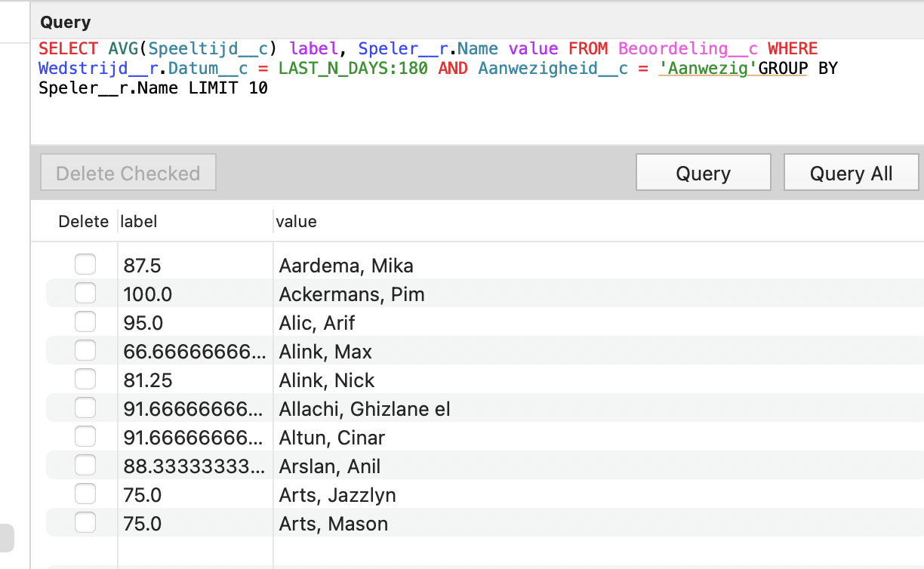This screenshot has height=569, width=924.
Task: Click the label column header
Action: pyautogui.click(x=139, y=221)
